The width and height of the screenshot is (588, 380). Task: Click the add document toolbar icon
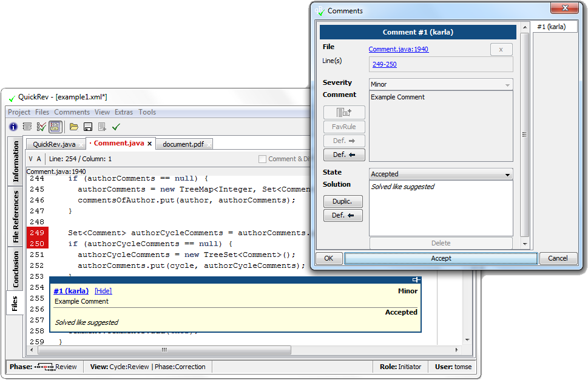[102, 127]
